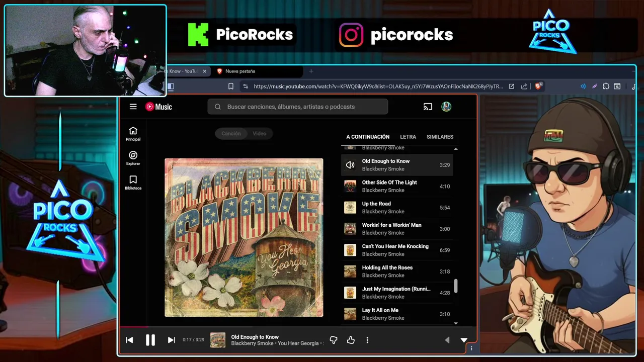
Task: Click the YouTube Music logo
Action: click(x=158, y=107)
